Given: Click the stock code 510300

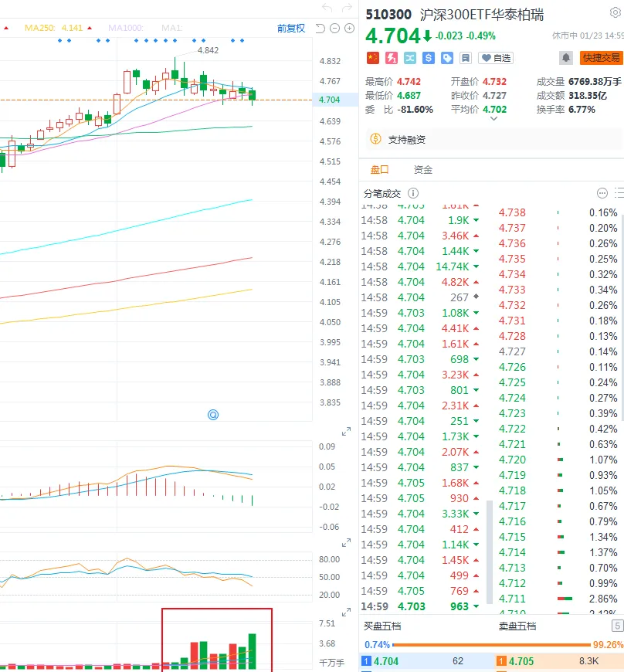Looking at the screenshot, I should [x=388, y=15].
